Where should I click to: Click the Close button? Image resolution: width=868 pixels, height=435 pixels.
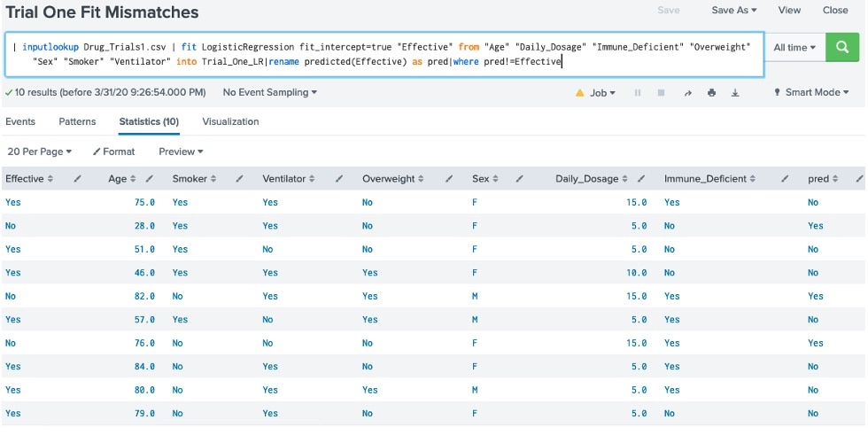[x=835, y=10]
